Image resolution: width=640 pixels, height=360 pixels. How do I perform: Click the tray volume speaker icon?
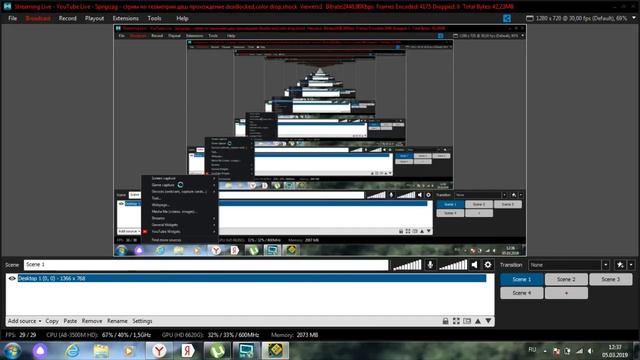(x=591, y=351)
